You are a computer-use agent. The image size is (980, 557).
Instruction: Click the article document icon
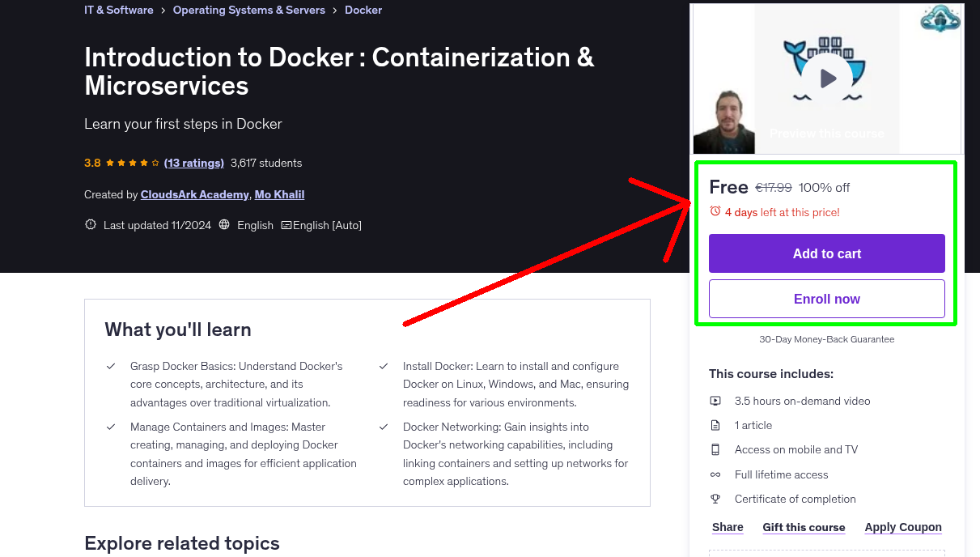(x=715, y=424)
